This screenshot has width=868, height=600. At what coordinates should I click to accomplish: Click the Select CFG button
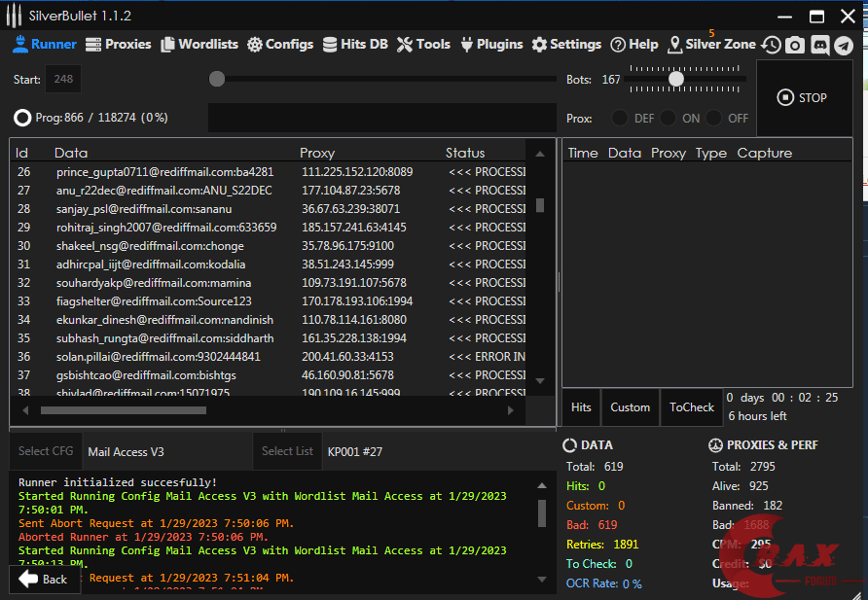pyautogui.click(x=46, y=451)
